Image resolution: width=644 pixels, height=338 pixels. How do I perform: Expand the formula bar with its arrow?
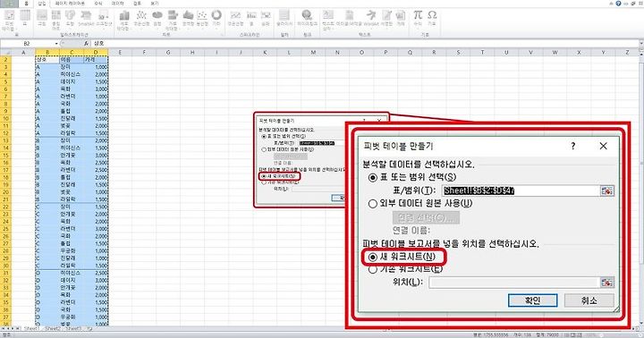tap(640, 43)
